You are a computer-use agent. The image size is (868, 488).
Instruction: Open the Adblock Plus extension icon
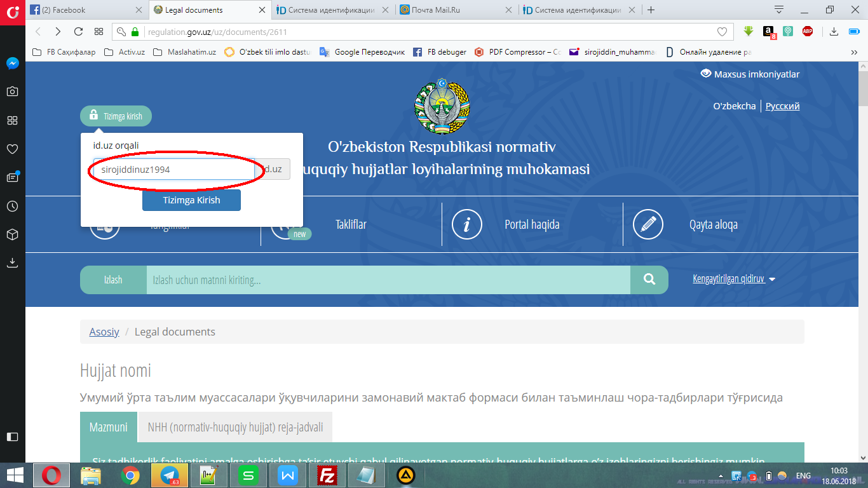pyautogui.click(x=808, y=31)
